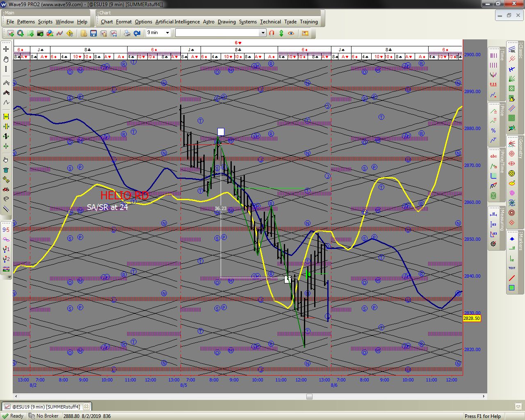Close the @ESU19 chart tab
525x420 pixels.
tap(86, 406)
